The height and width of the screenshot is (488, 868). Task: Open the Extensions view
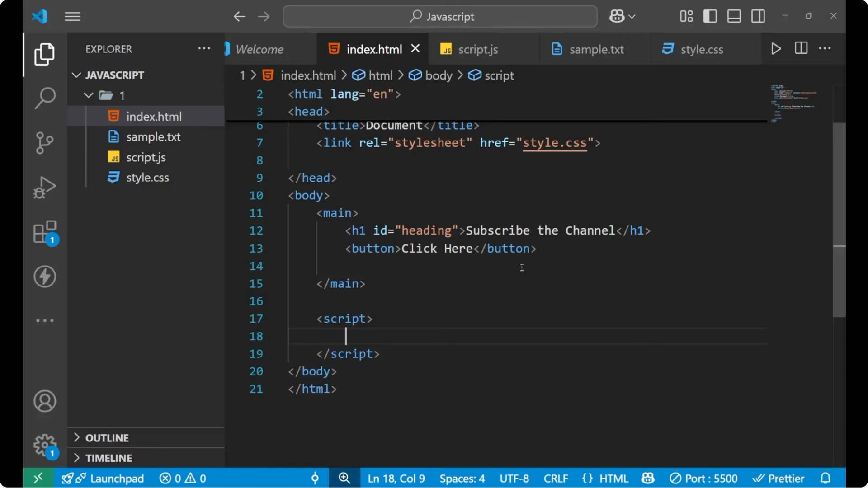(x=44, y=231)
